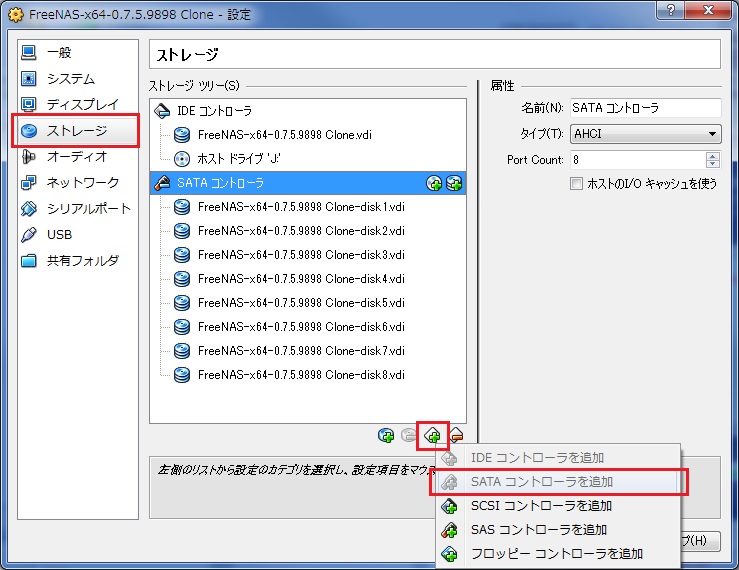Open the 共有フォルダ settings category
The image size is (739, 570).
click(78, 260)
